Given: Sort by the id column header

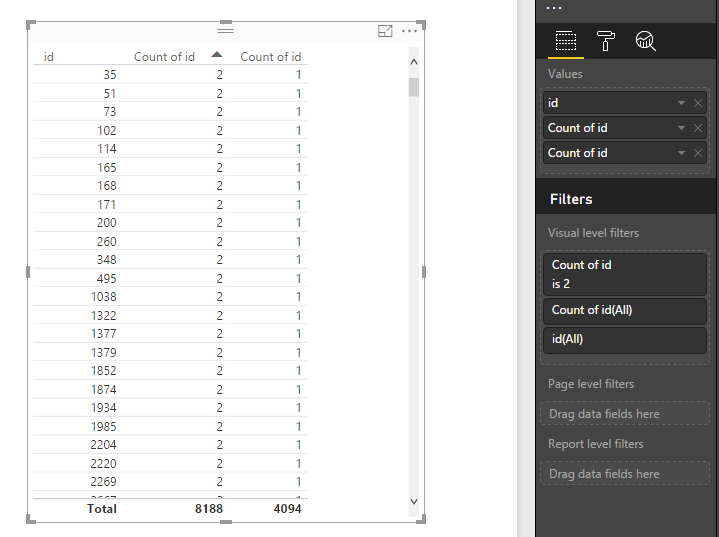Looking at the screenshot, I should [49, 57].
